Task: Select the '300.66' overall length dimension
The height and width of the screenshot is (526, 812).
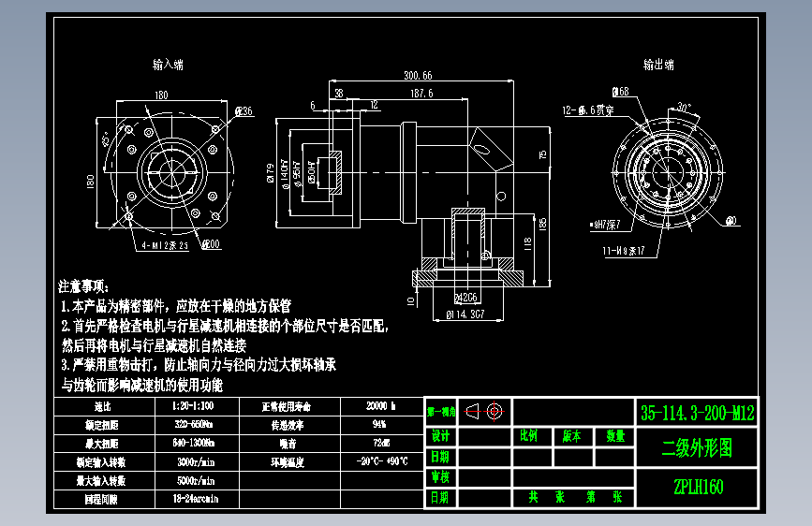Action: tap(418, 76)
